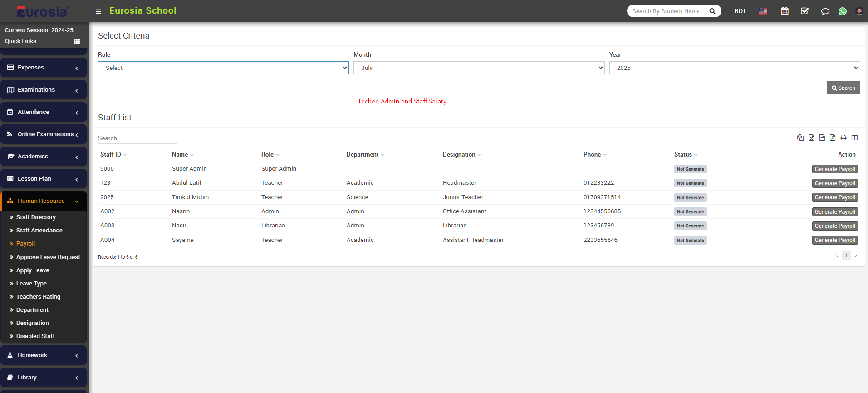Screen dimensions: 868x393
Task: Open the Month dropdown showing July
Action: (x=479, y=68)
